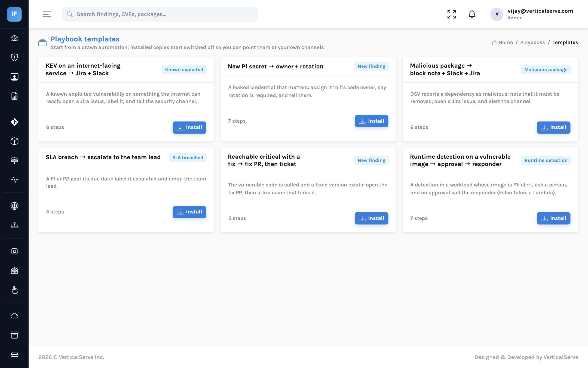Viewport: 588px width, 368px height.
Task: Open the activity pulse sidebar icon
Action: [x=14, y=180]
